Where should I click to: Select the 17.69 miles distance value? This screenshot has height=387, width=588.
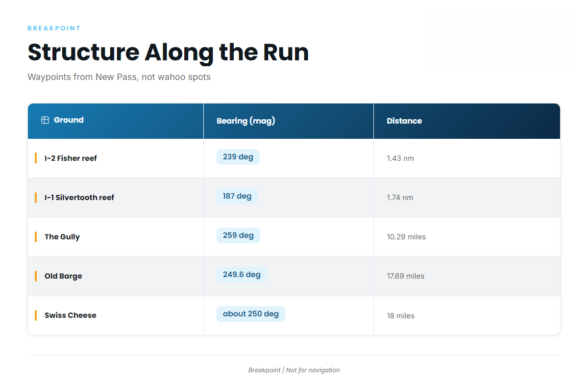[x=406, y=276]
